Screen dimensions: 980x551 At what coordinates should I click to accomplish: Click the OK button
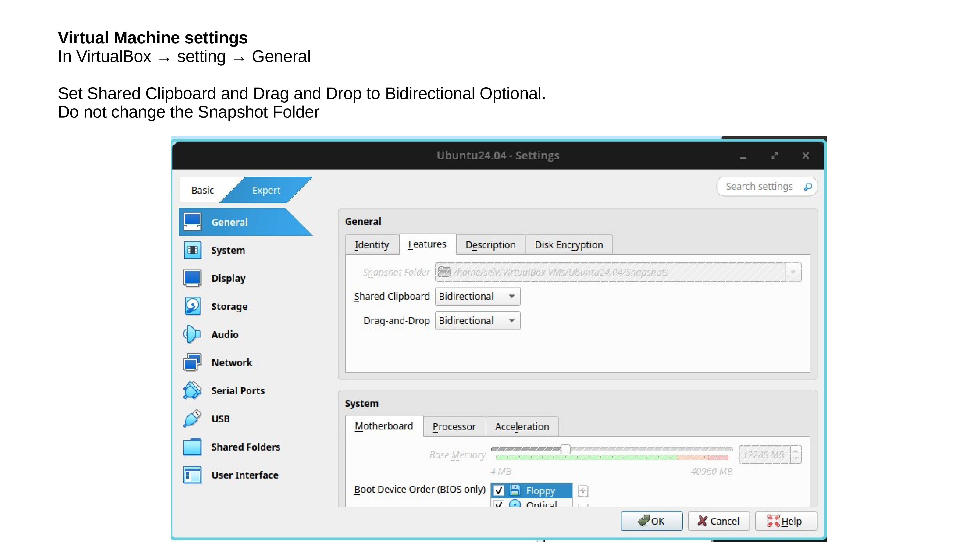tap(652, 521)
